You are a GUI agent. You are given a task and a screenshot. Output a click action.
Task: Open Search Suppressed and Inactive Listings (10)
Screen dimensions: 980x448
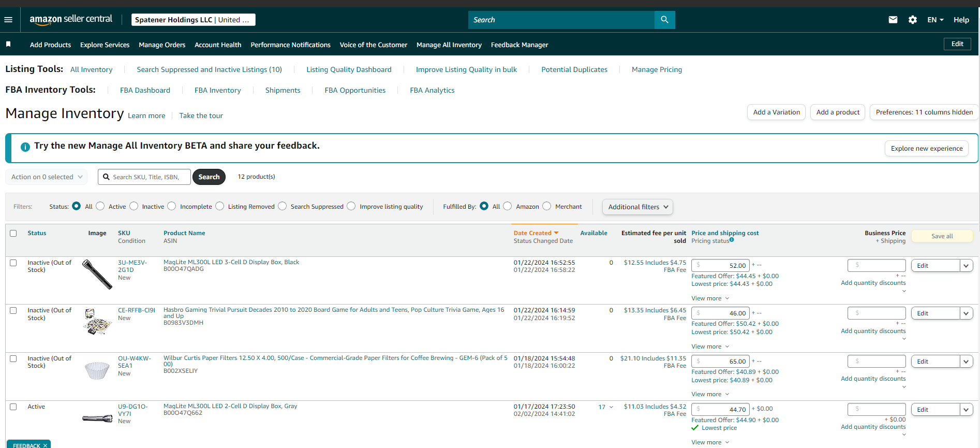209,69
